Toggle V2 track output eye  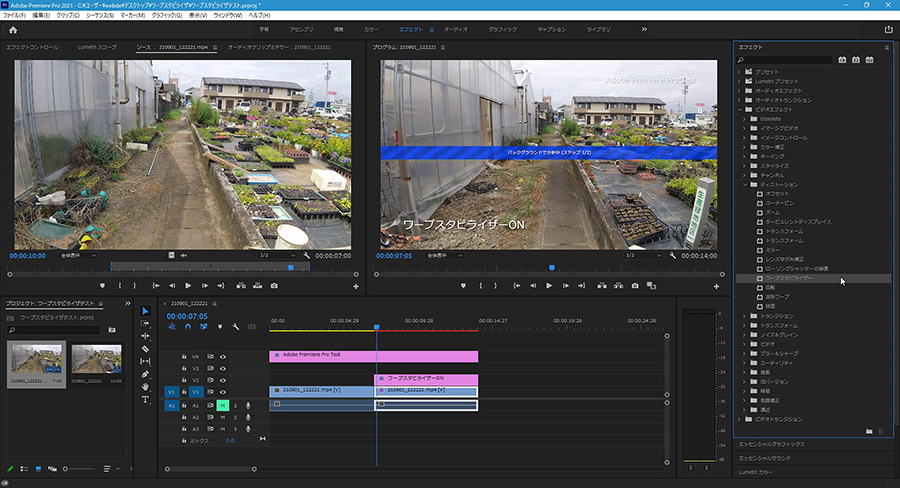tap(223, 380)
